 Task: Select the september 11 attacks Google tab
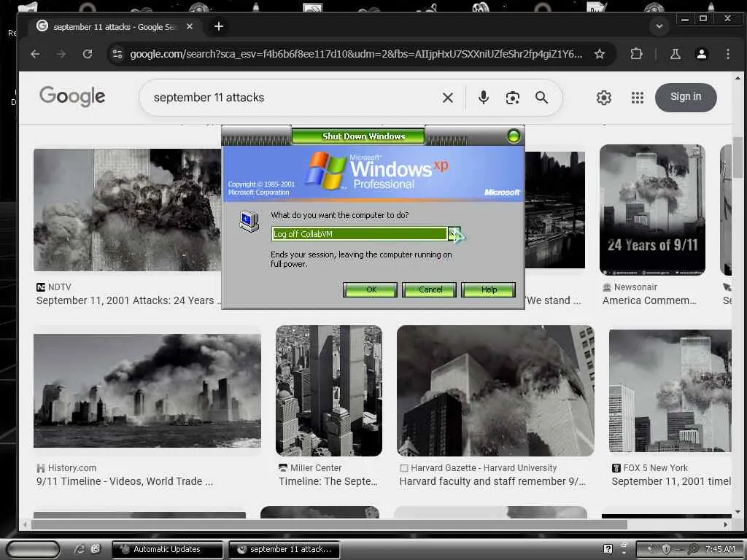[115, 27]
